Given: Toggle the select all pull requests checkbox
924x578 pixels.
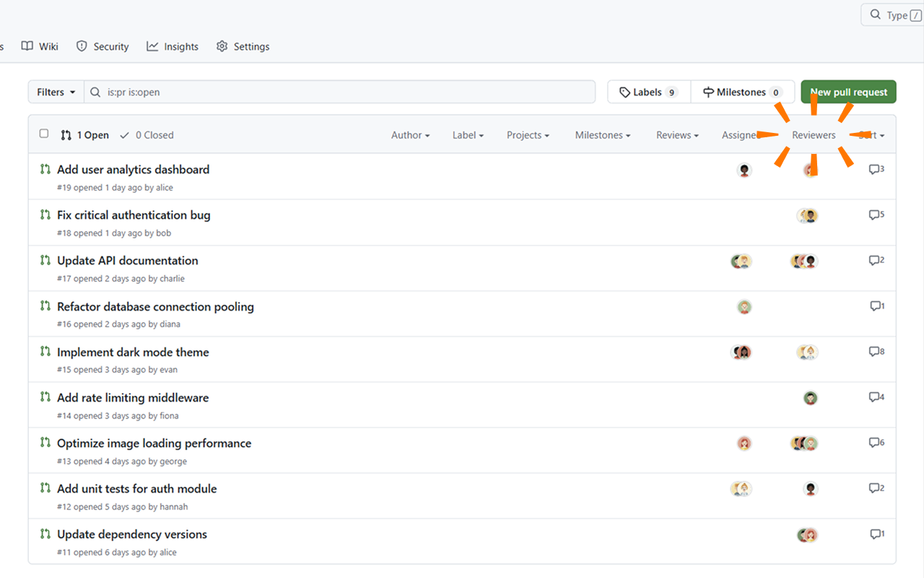Looking at the screenshot, I should (x=44, y=134).
